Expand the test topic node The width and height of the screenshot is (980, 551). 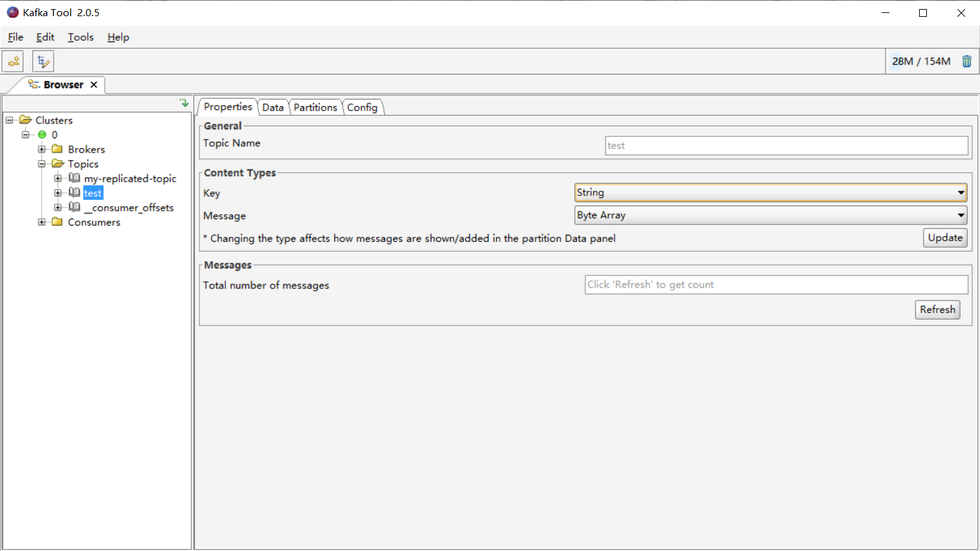click(58, 193)
